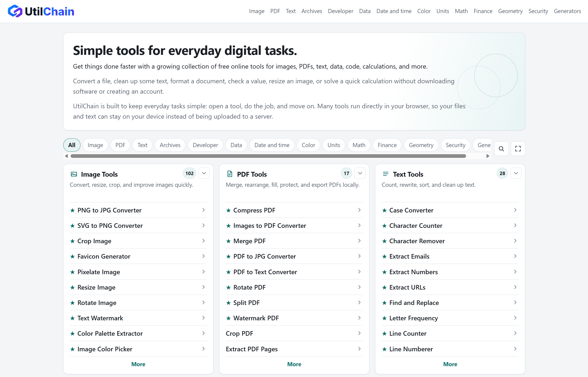Click the star beside Line Numberer
This screenshot has height=377, width=588.
[384, 349]
